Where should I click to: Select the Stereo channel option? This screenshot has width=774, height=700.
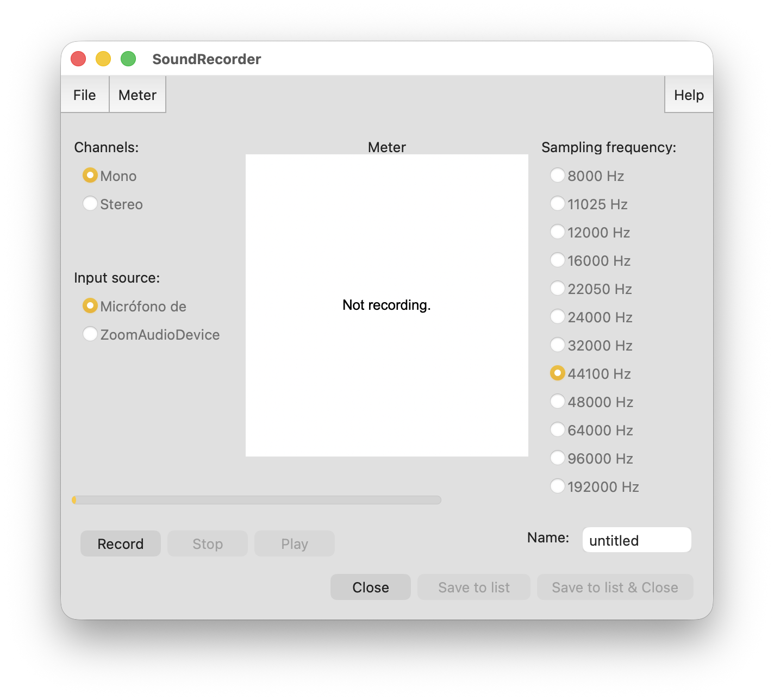[90, 204]
